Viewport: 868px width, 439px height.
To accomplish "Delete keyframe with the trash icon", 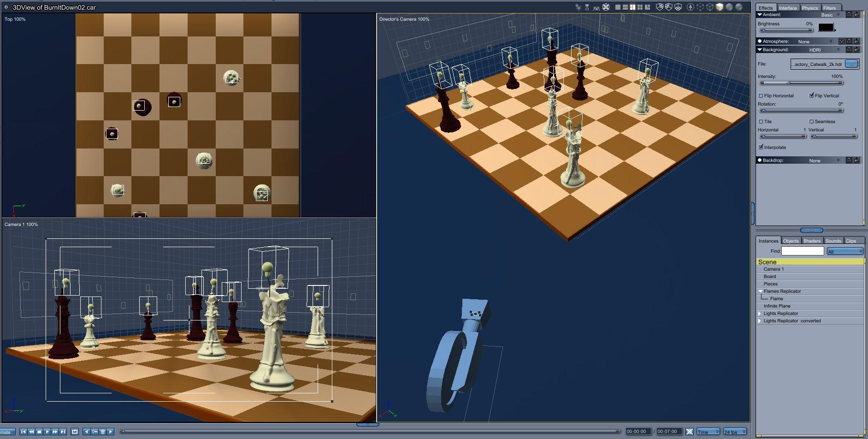I will coord(102,432).
